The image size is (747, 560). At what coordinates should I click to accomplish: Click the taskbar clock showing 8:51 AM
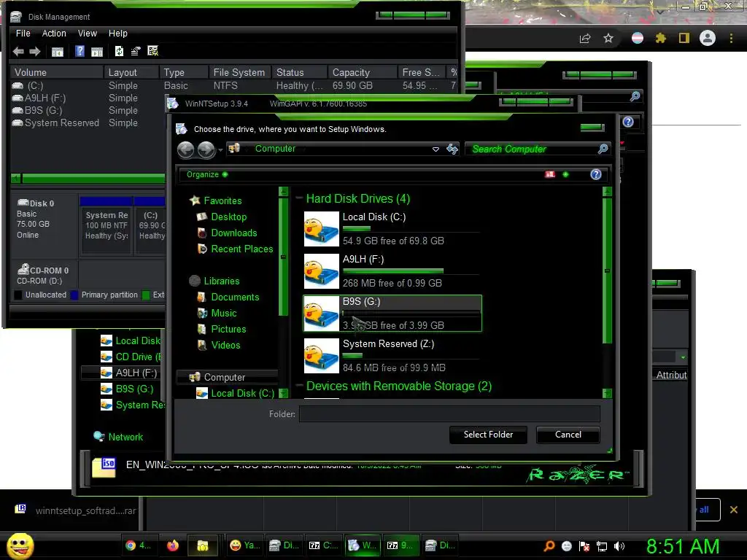pyautogui.click(x=683, y=546)
